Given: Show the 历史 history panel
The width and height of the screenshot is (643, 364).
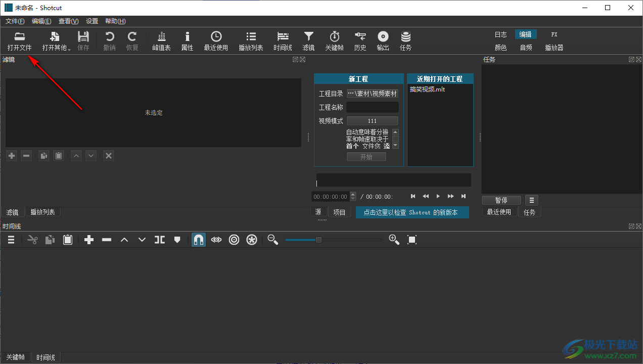Looking at the screenshot, I should pyautogui.click(x=360, y=41).
